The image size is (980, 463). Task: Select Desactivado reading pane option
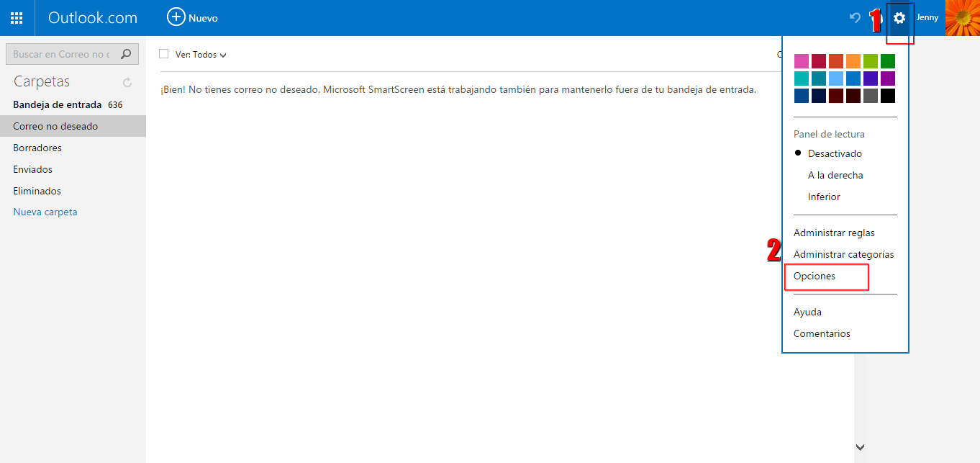[x=835, y=153]
